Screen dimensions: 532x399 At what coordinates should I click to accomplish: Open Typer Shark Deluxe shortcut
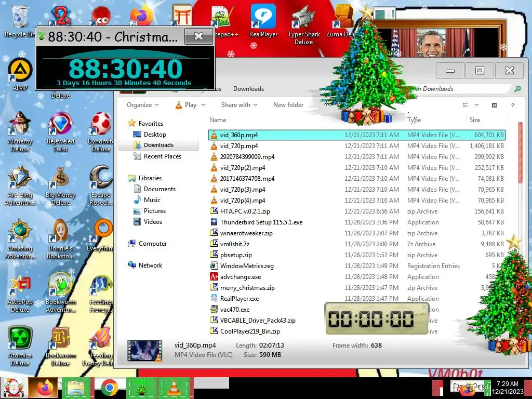303,25
